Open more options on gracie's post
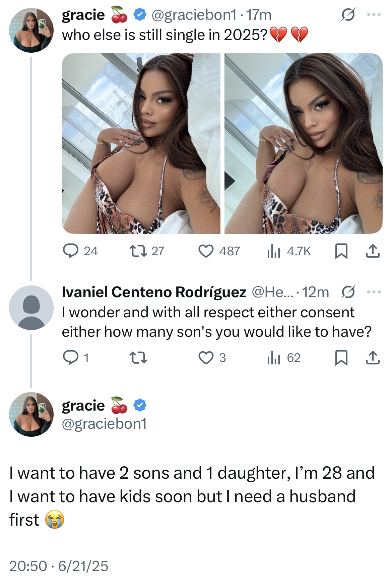This screenshot has width=392, height=582. (374, 15)
